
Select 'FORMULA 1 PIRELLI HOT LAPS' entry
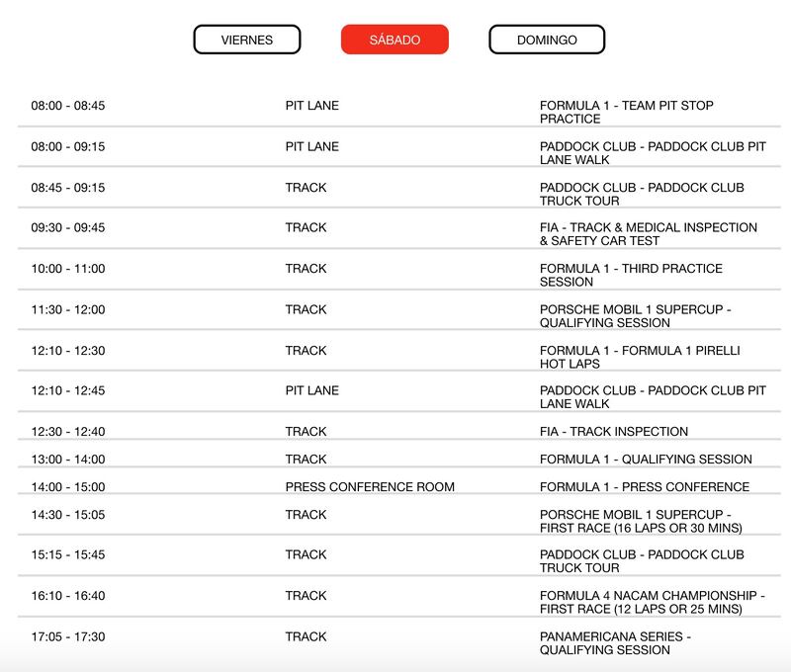click(x=640, y=357)
